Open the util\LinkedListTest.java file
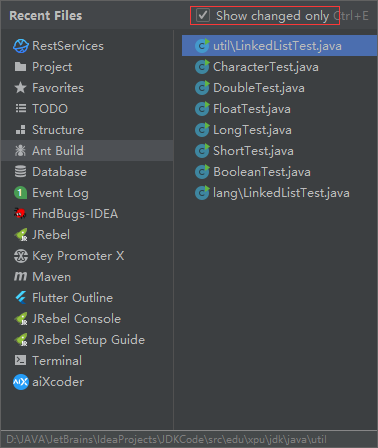 (279, 46)
